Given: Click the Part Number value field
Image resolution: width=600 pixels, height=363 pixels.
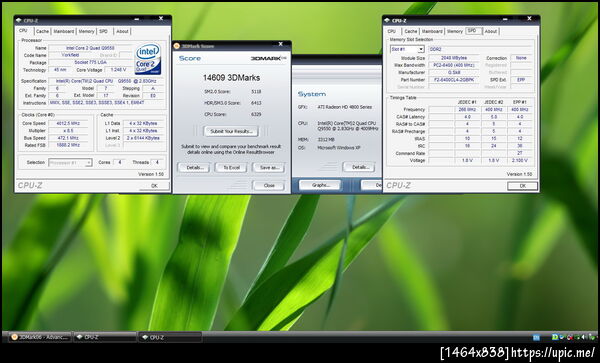Looking at the screenshot, I should [453, 80].
